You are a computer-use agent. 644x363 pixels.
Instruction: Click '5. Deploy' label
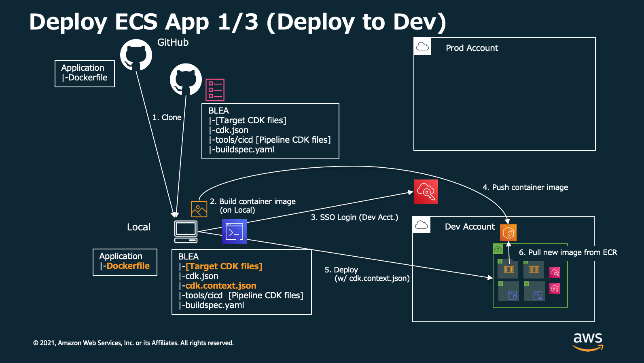(x=341, y=270)
